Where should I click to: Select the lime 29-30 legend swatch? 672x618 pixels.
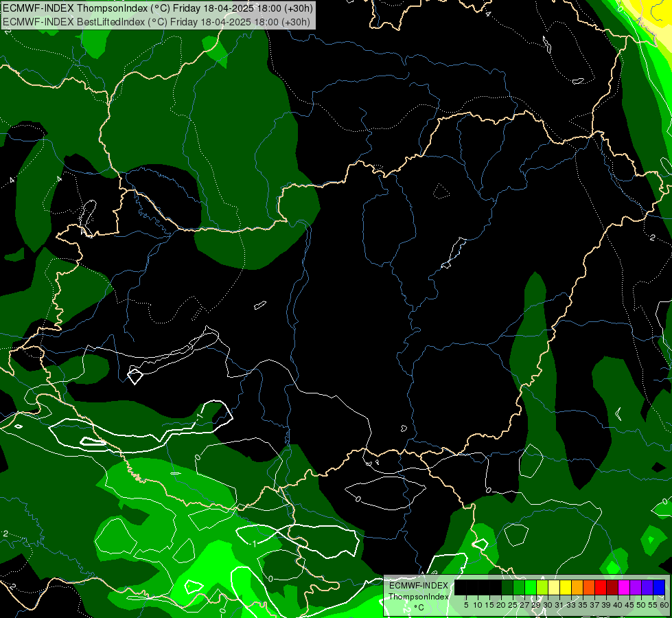(x=542, y=587)
